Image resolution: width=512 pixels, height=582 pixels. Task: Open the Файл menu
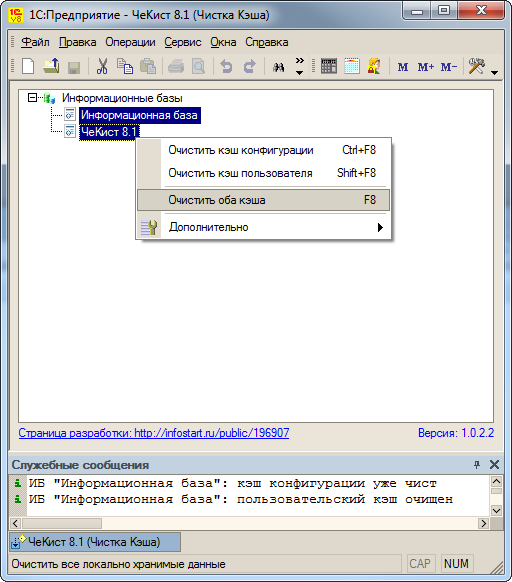tap(35, 42)
